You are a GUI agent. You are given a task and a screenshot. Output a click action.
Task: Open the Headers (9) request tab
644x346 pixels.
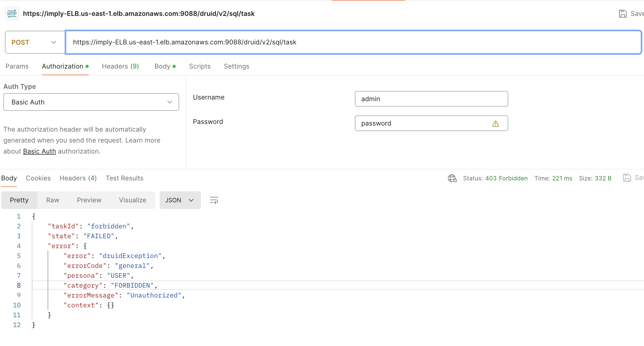[x=120, y=66]
